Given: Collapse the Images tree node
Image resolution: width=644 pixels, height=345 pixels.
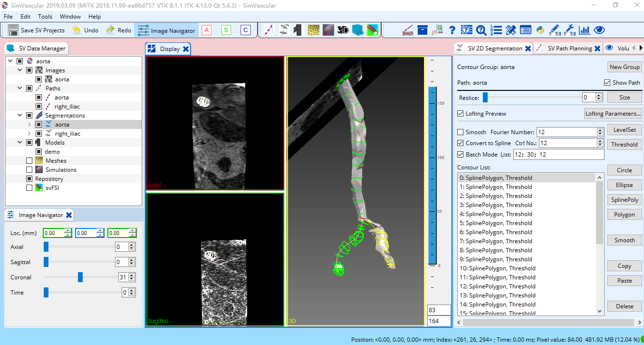Looking at the screenshot, I should pos(19,70).
